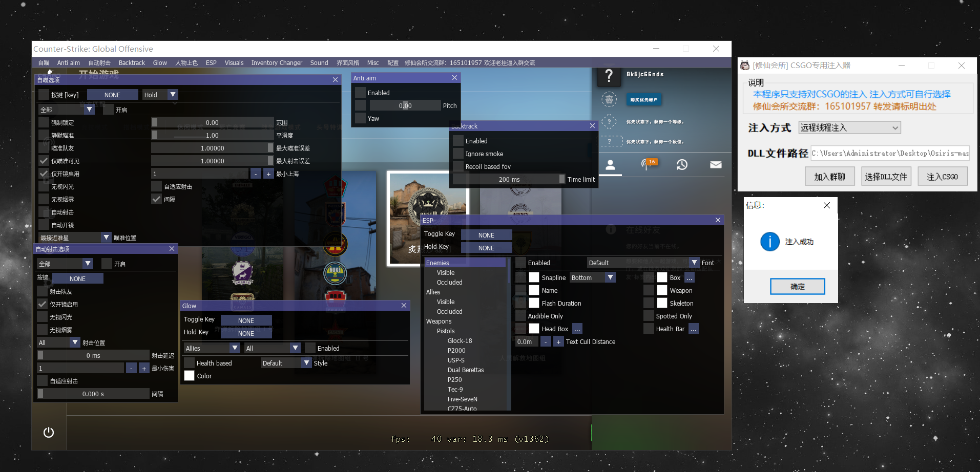Select Glock-18 in the ESP weapons tree
The image size is (980, 472).
click(x=460, y=341)
